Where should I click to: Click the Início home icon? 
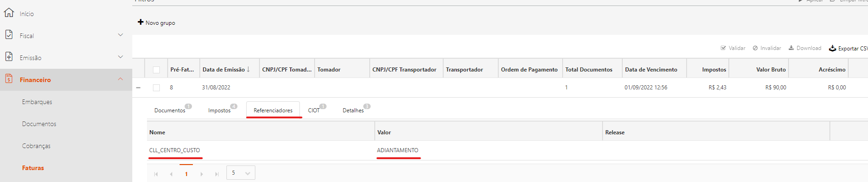coord(9,13)
